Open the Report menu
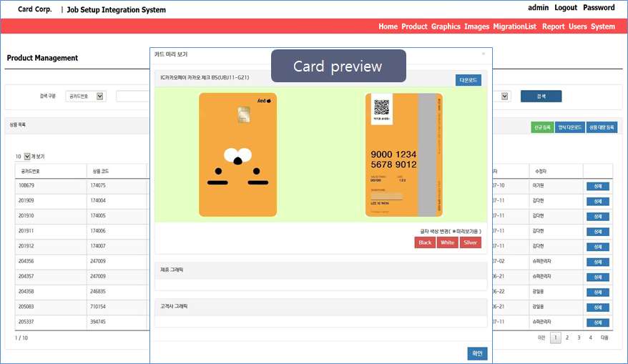 (553, 26)
